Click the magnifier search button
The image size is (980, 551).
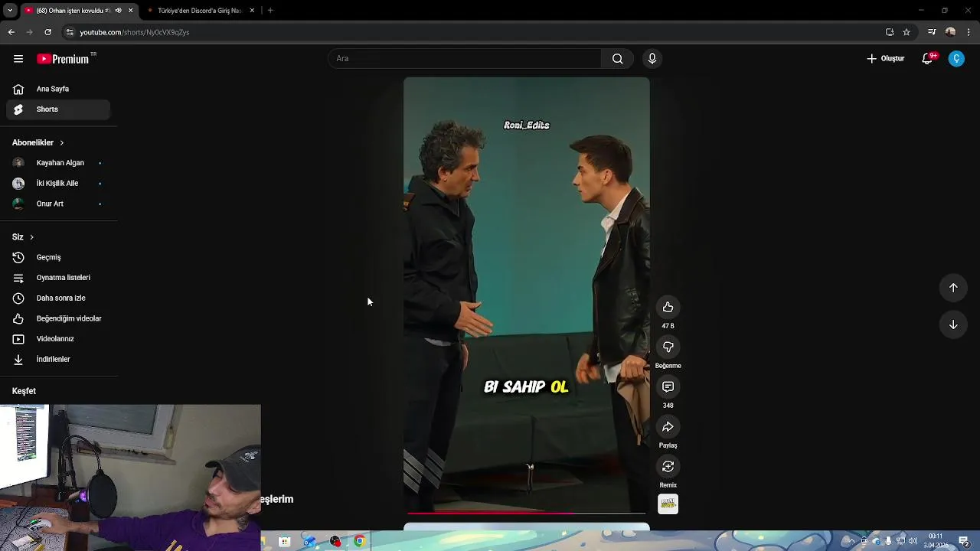[617, 59]
